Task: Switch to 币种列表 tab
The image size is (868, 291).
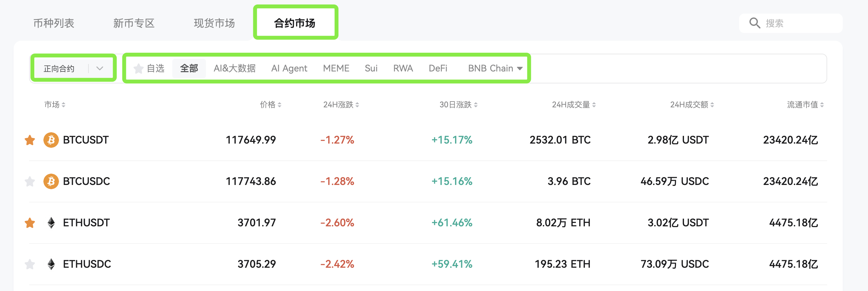Action: tap(53, 23)
